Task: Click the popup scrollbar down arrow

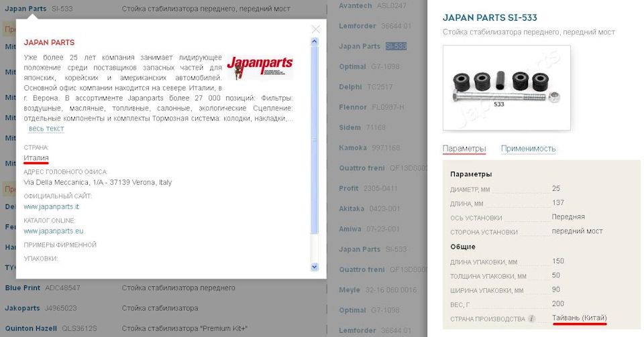Action: click(315, 267)
